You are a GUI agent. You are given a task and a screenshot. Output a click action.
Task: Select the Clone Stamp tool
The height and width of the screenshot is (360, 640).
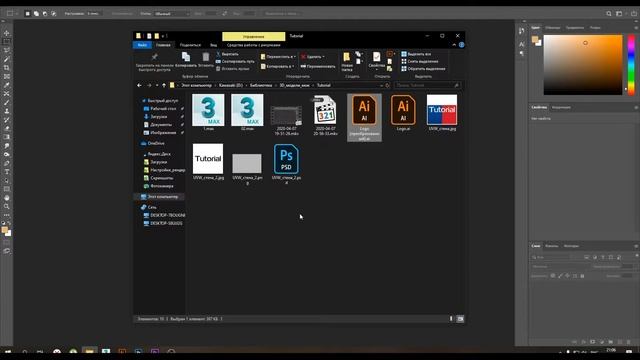click(x=7, y=111)
